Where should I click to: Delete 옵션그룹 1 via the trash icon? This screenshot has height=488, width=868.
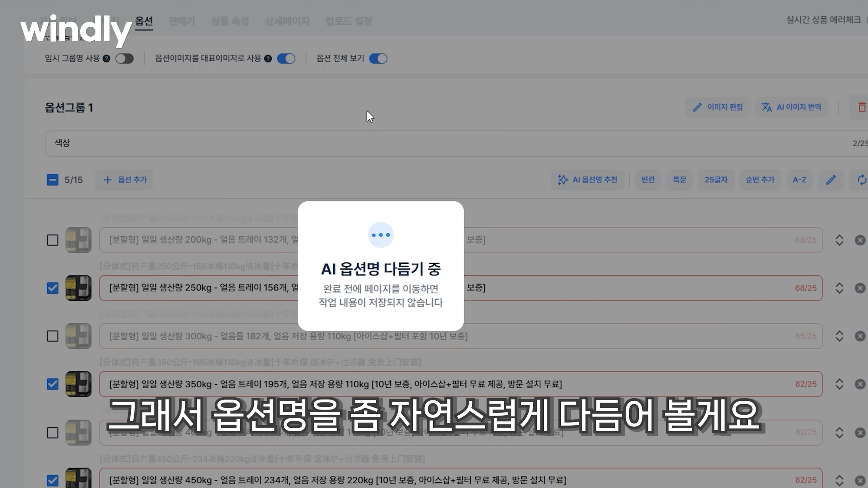(x=862, y=107)
